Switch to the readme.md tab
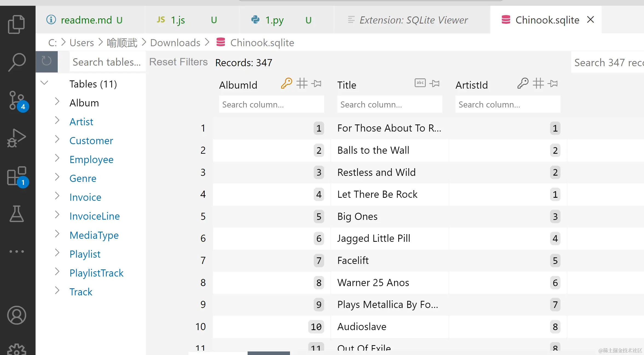This screenshot has width=644, height=355. point(86,20)
